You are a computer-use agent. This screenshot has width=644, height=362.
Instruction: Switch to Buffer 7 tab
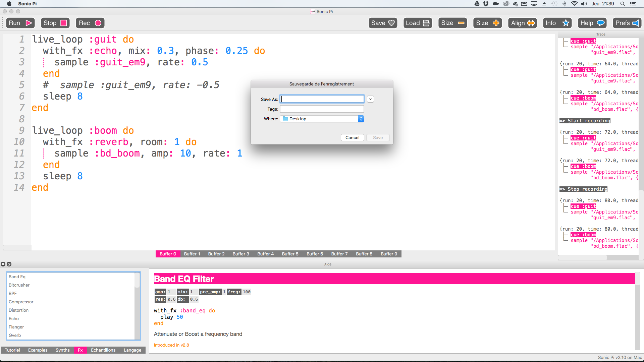(339, 254)
